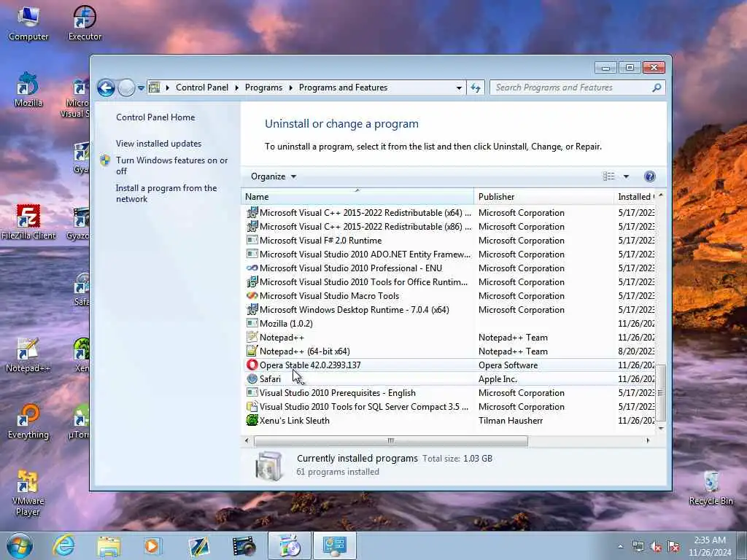Open Control Panel Home link
This screenshot has width=747, height=560.
(x=155, y=117)
